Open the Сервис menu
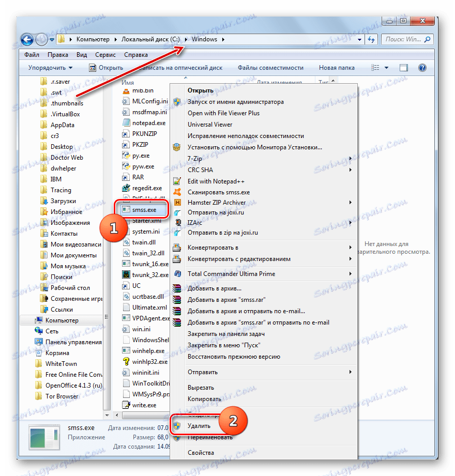The height and width of the screenshot is (476, 455). pyautogui.click(x=105, y=55)
